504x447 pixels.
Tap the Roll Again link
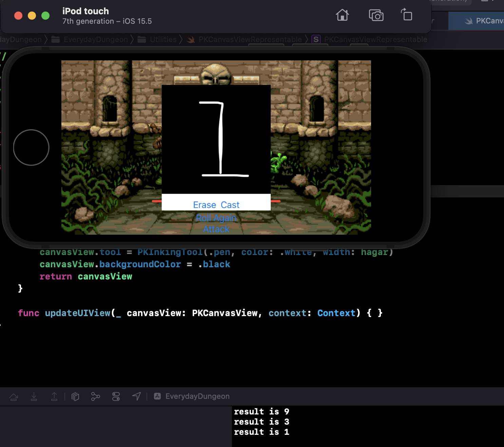216,218
